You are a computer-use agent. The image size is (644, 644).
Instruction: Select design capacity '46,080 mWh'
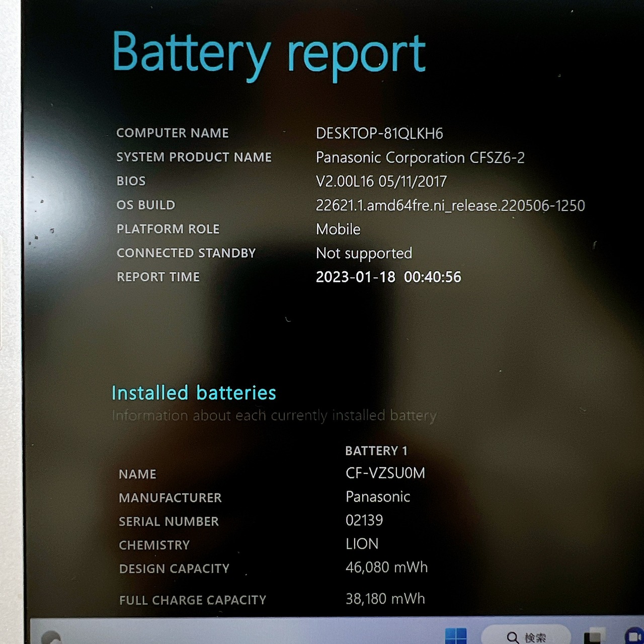click(x=386, y=568)
